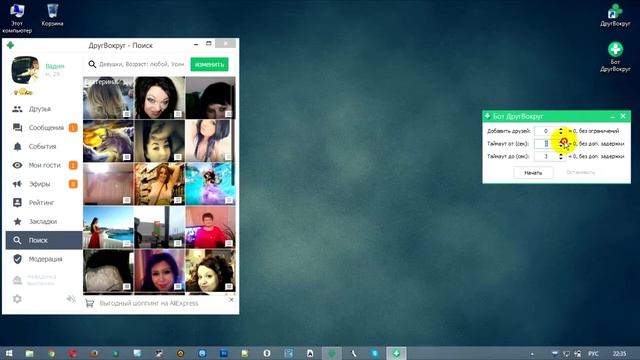This screenshot has height=360, width=640.
Task: Open the woman in red dress thumbnail
Action: pos(108,227)
